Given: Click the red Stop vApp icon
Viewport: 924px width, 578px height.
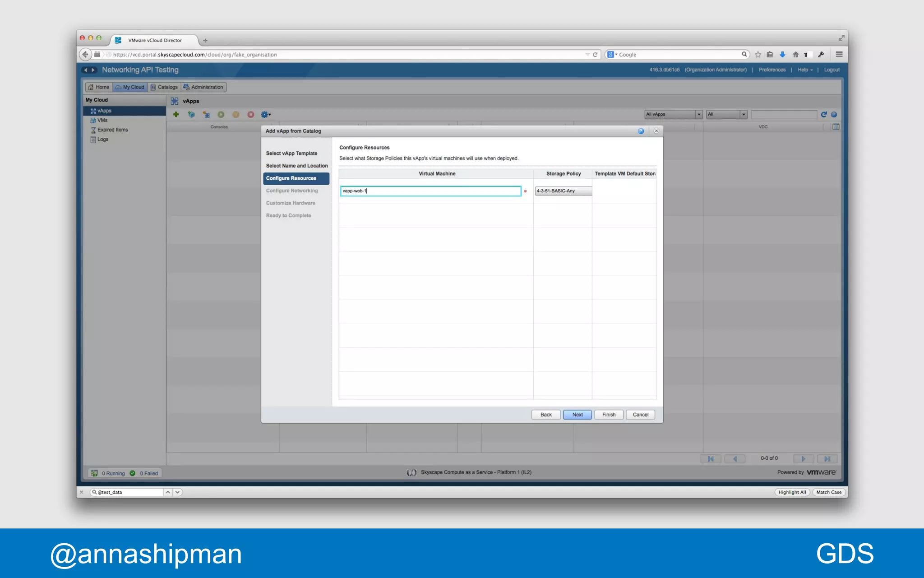Looking at the screenshot, I should point(251,115).
